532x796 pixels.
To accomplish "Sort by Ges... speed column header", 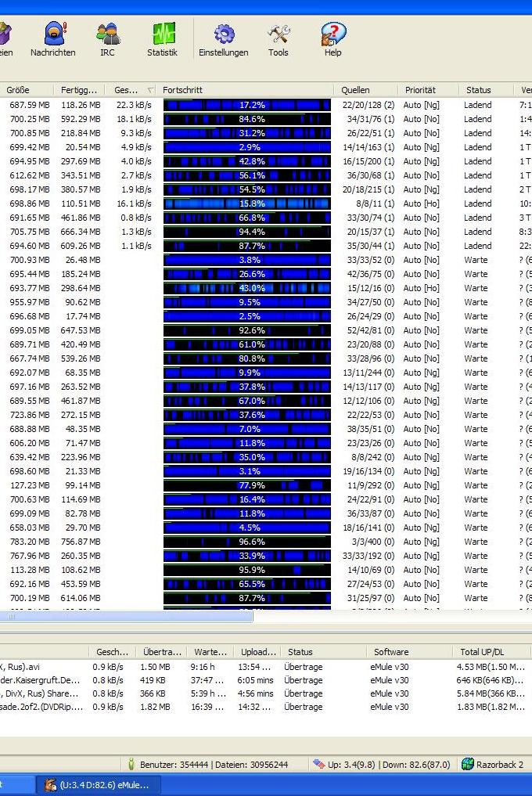I will [x=131, y=90].
